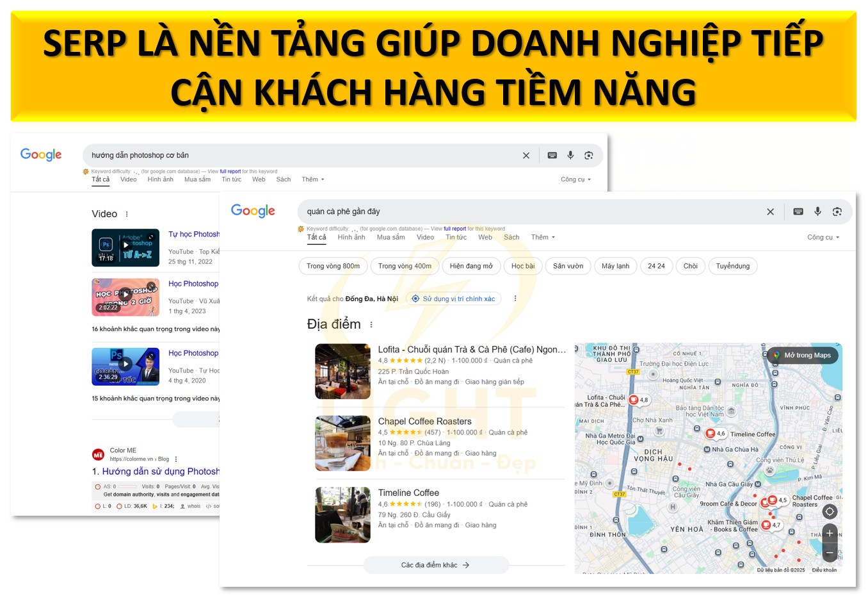Toggle 'Máy lạnh' filter chip

pyautogui.click(x=615, y=266)
